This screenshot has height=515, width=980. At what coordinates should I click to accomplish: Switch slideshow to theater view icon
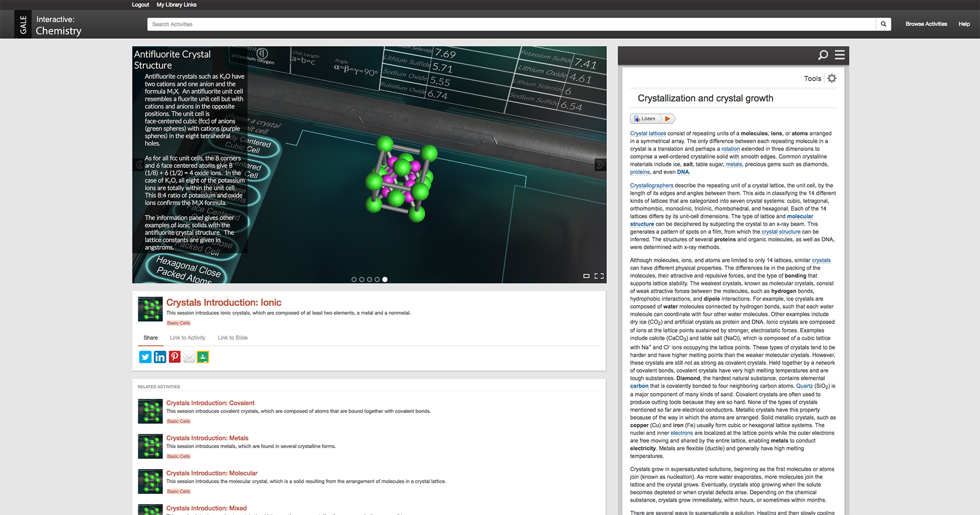586,276
